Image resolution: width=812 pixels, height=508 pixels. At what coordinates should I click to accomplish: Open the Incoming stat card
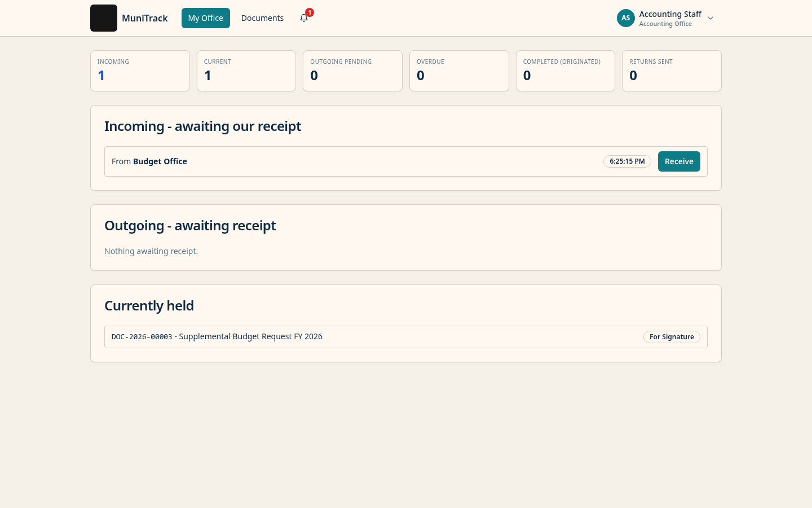click(140, 71)
